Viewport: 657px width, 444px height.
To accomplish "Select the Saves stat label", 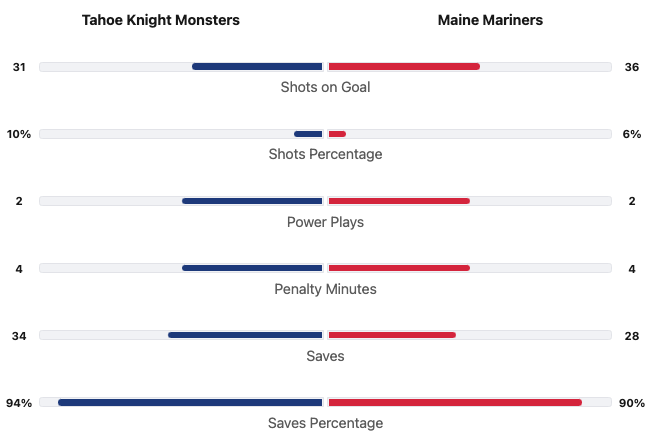I will (325, 356).
